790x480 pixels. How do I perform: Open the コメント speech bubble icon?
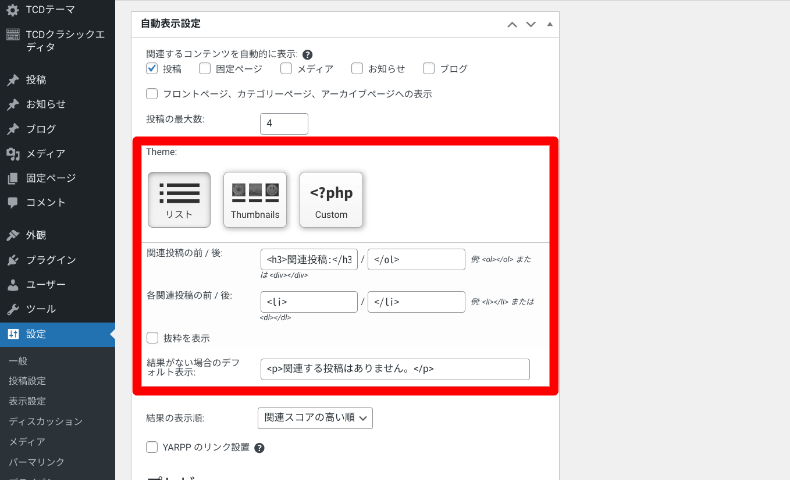(13, 202)
